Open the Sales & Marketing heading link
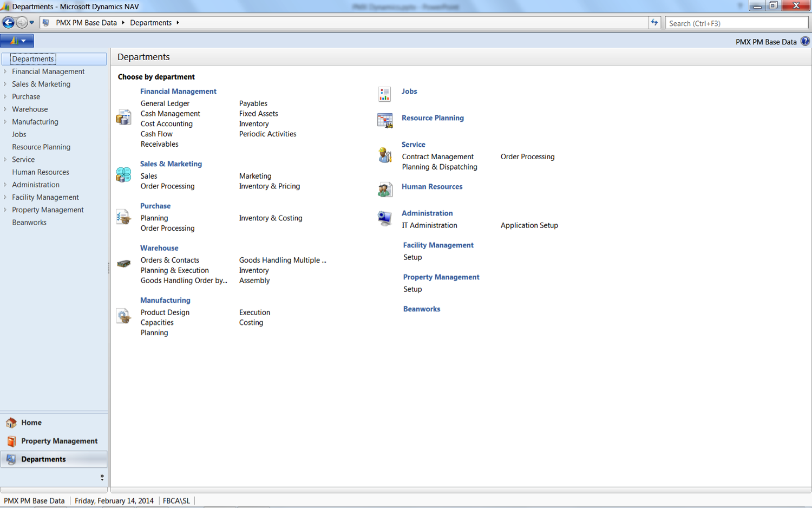The height and width of the screenshot is (508, 812). (x=171, y=164)
